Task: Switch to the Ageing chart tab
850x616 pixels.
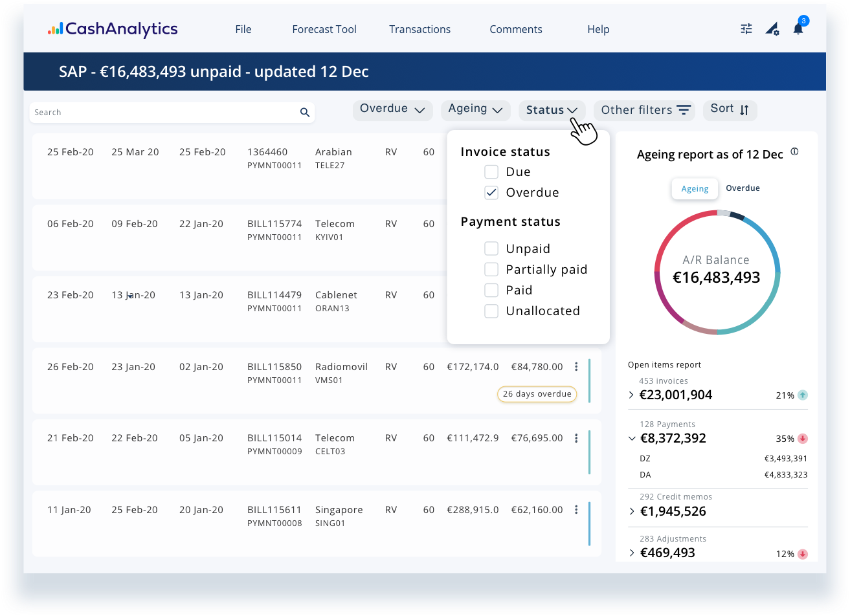Action: (x=695, y=188)
